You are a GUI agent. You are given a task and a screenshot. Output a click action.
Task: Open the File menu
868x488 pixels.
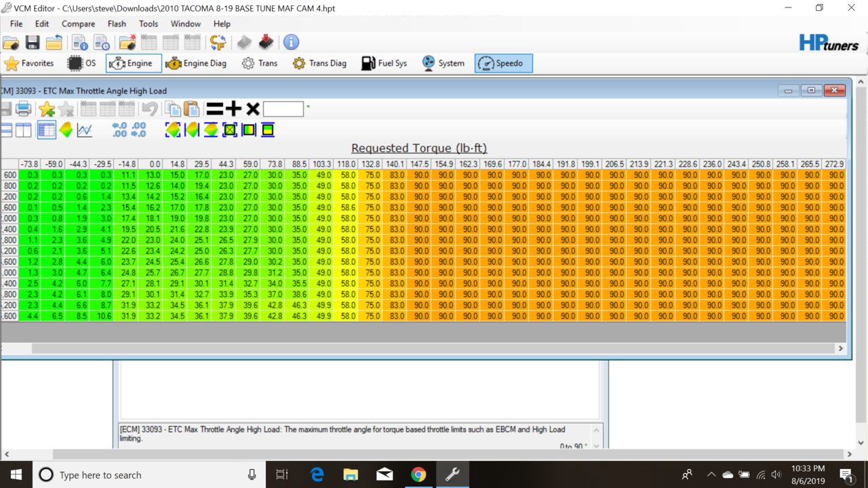point(16,24)
